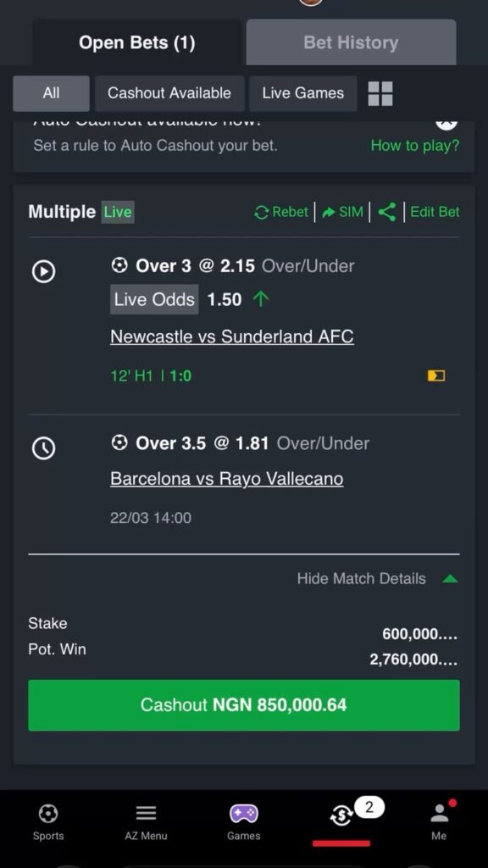Tap the open bets cashout icon with badge
Screen dimensions: 488x868
341,816
